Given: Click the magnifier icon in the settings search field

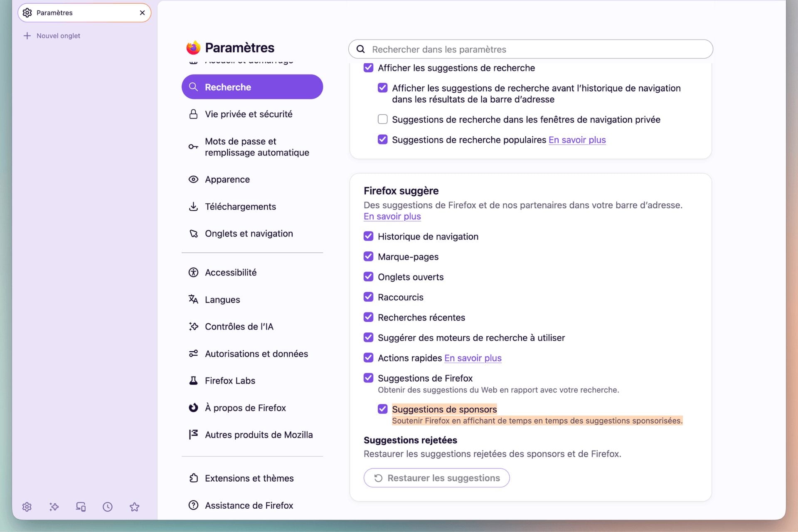Looking at the screenshot, I should [361, 49].
